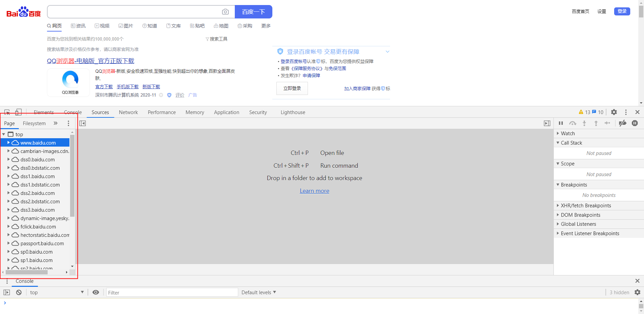Click the blue 登录 button
The height and width of the screenshot is (314, 644).
(622, 11)
